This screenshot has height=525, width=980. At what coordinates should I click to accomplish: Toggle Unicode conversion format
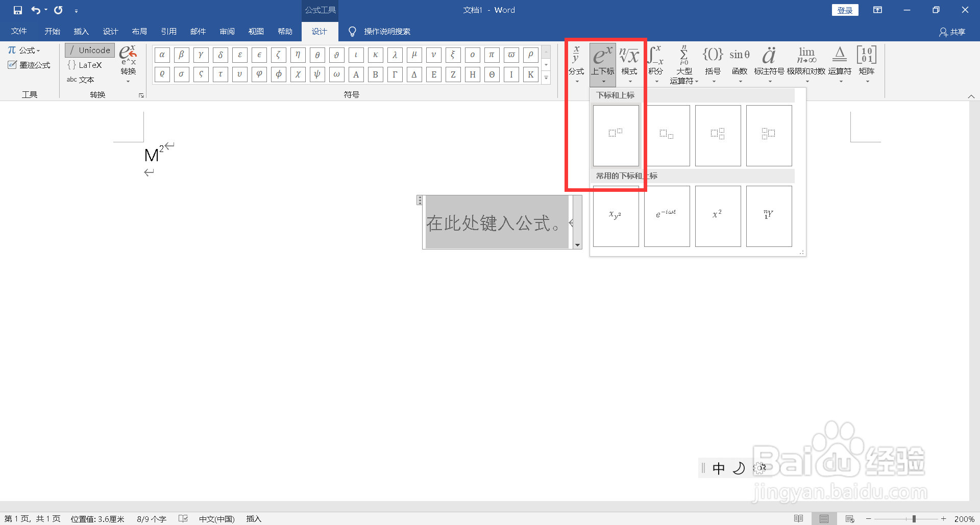pos(90,50)
